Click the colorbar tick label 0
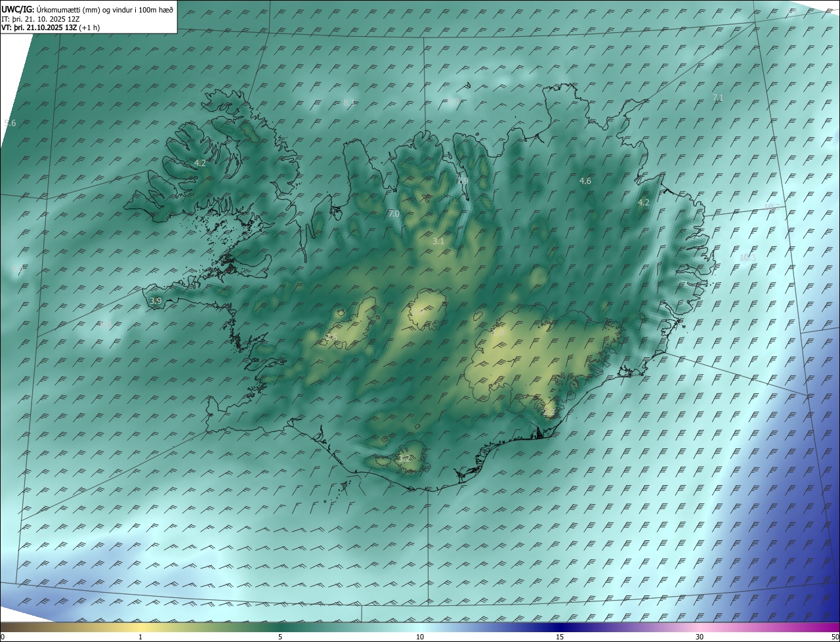This screenshot has height=642, width=840. (3, 637)
